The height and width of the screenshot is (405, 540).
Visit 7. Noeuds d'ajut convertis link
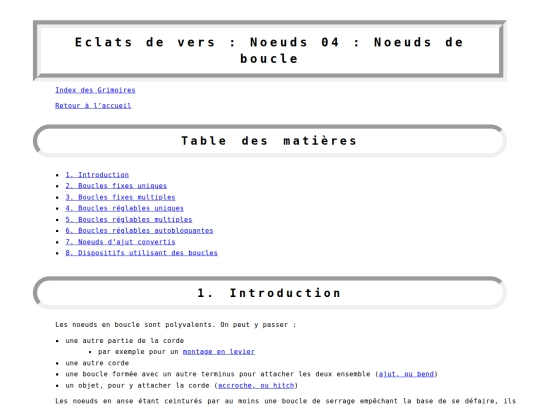pos(120,242)
